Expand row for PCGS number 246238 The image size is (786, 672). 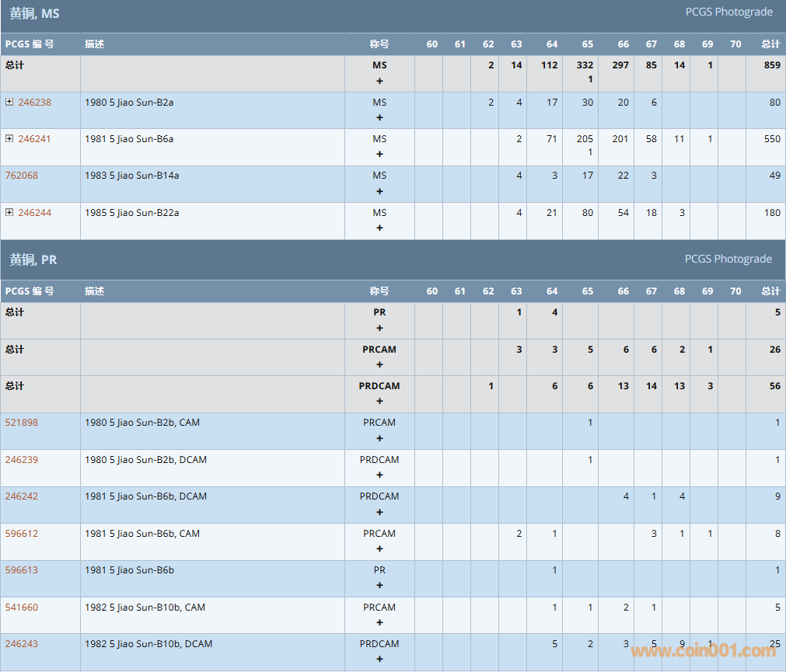9,102
